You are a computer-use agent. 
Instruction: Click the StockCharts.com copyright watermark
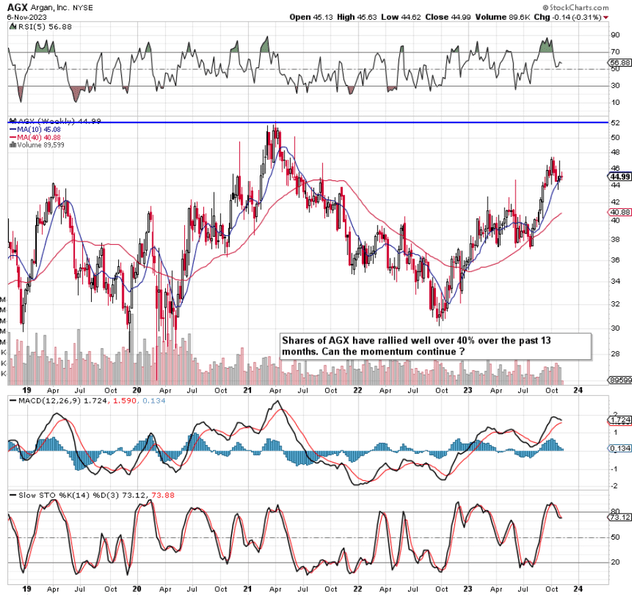click(x=576, y=7)
